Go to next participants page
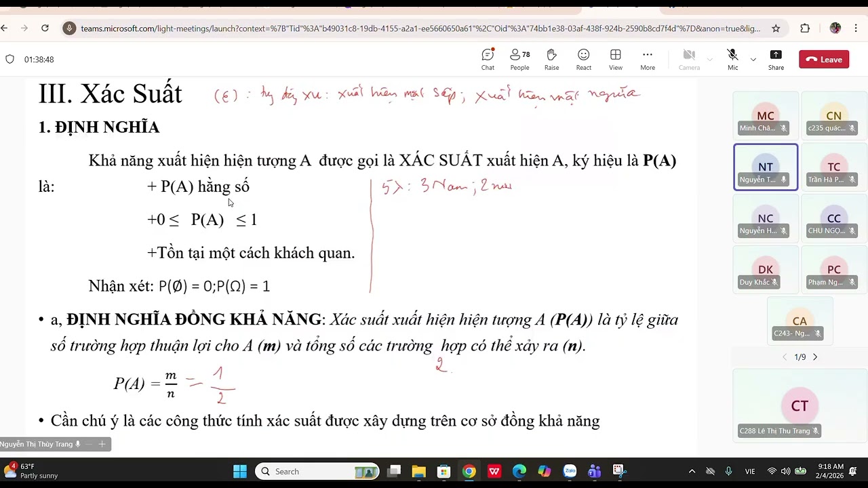Viewport: 868px width, 488px height. tap(815, 357)
